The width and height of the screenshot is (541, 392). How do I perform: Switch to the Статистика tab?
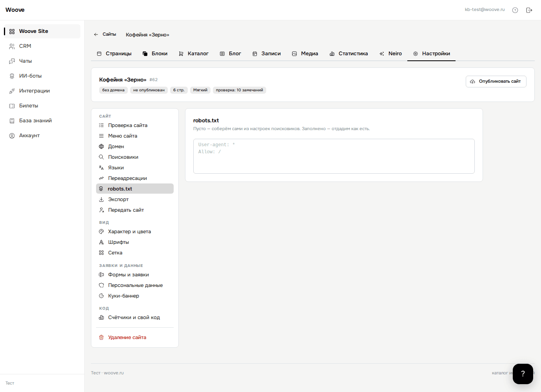coord(349,54)
